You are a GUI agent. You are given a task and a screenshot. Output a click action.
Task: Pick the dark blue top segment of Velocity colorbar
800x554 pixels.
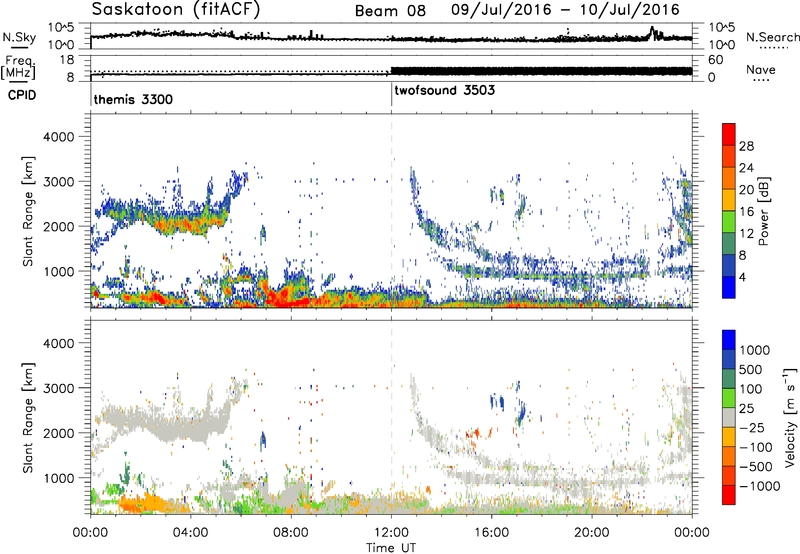coord(729,340)
